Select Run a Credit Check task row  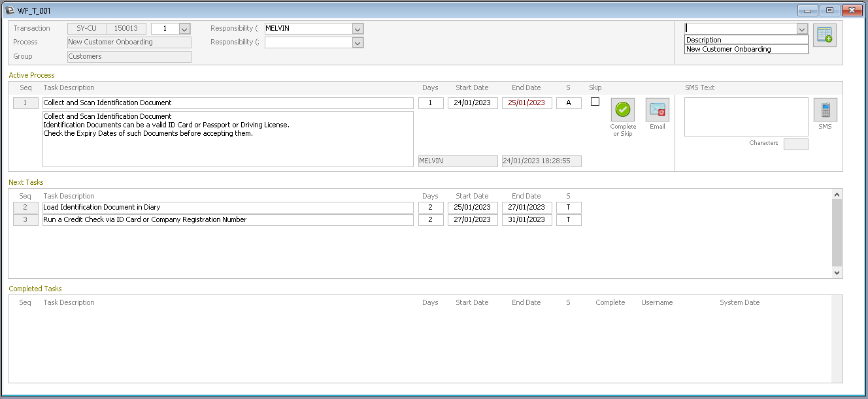[x=228, y=220]
